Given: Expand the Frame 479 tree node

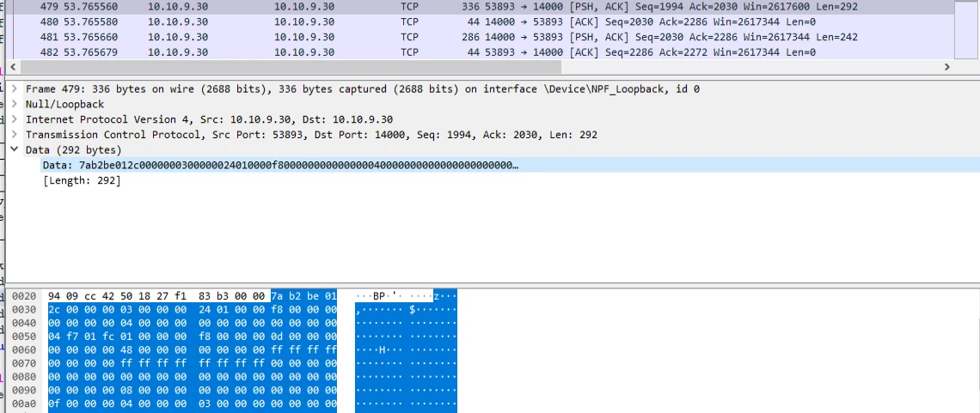Looking at the screenshot, I should pos(15,88).
